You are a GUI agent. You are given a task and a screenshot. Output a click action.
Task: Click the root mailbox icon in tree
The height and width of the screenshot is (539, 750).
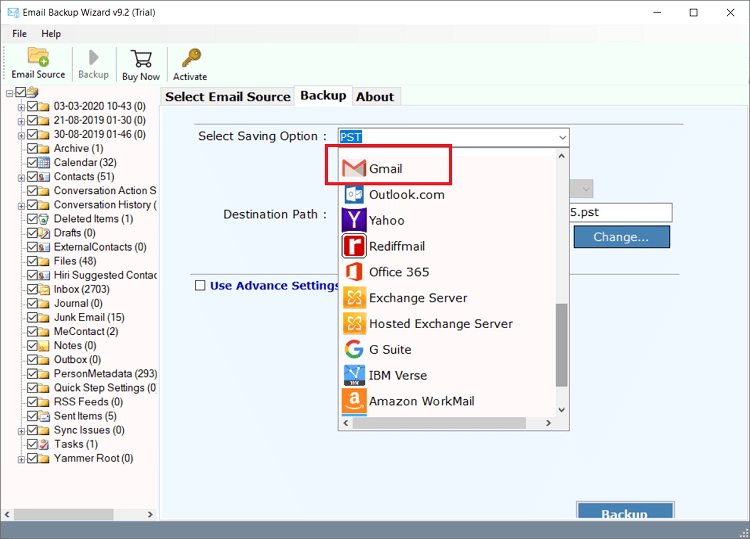point(33,91)
